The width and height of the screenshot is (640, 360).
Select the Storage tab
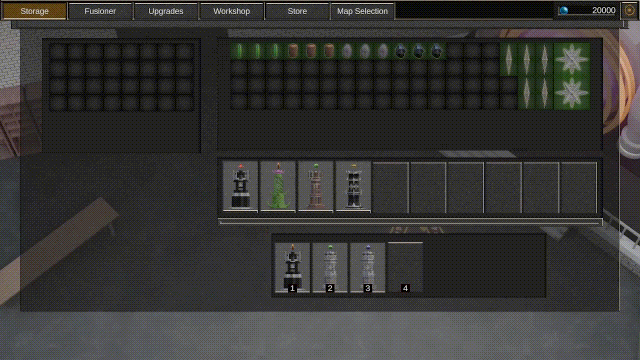pos(35,11)
